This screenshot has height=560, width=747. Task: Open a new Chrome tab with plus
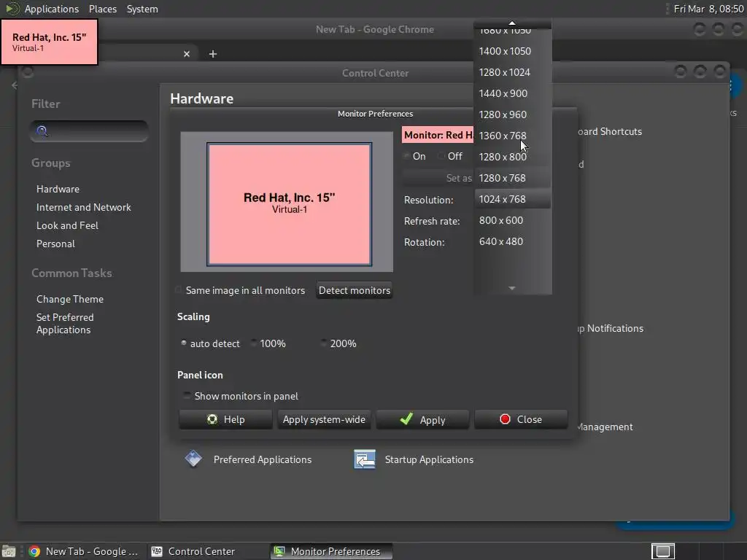click(x=213, y=54)
